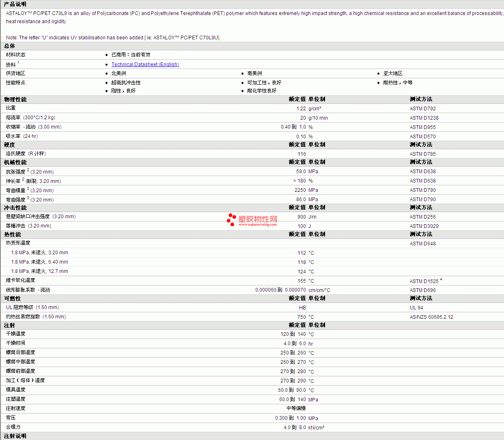The height and width of the screenshot is (440, 504).
Task: Select the '模具温度' row label
Action: click(x=16, y=390)
